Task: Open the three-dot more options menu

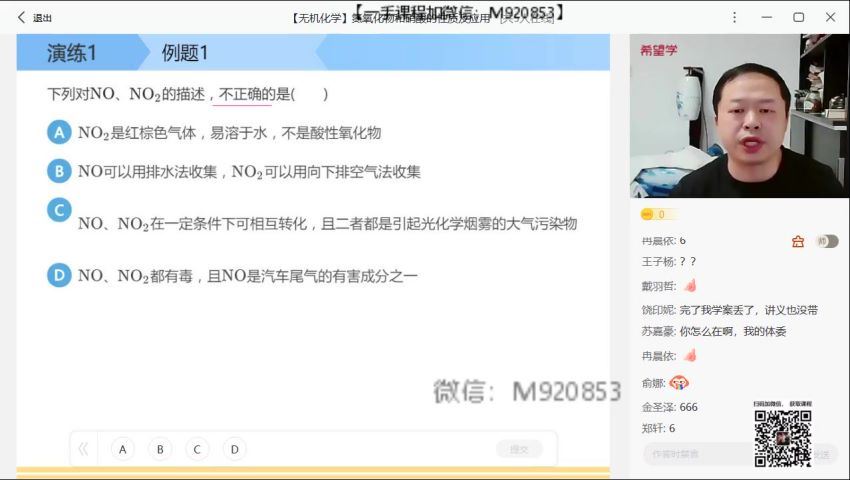Action: pyautogui.click(x=735, y=17)
